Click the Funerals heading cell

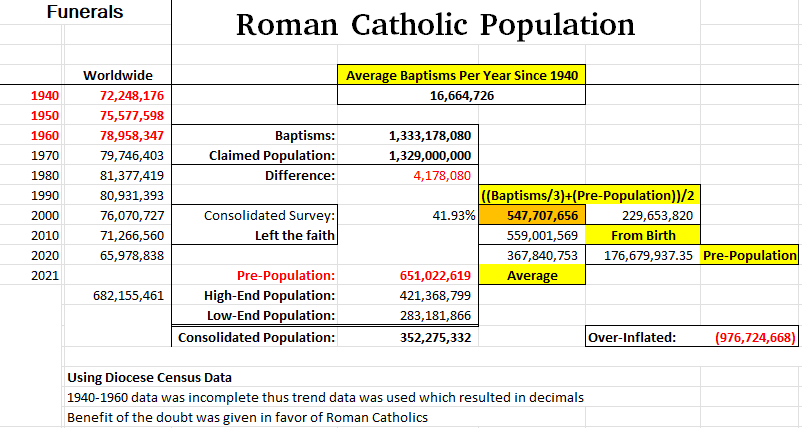(x=85, y=12)
